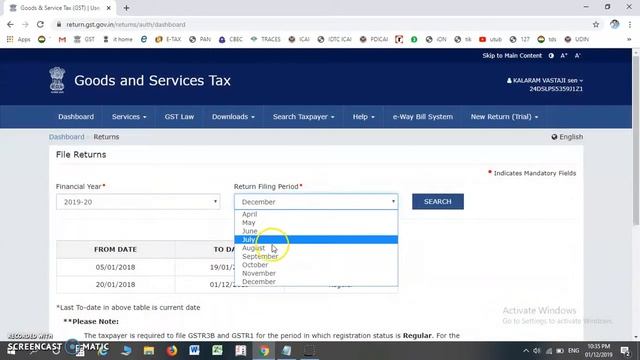
Task: Open the IDTC ICAI bookmark
Action: [334, 39]
